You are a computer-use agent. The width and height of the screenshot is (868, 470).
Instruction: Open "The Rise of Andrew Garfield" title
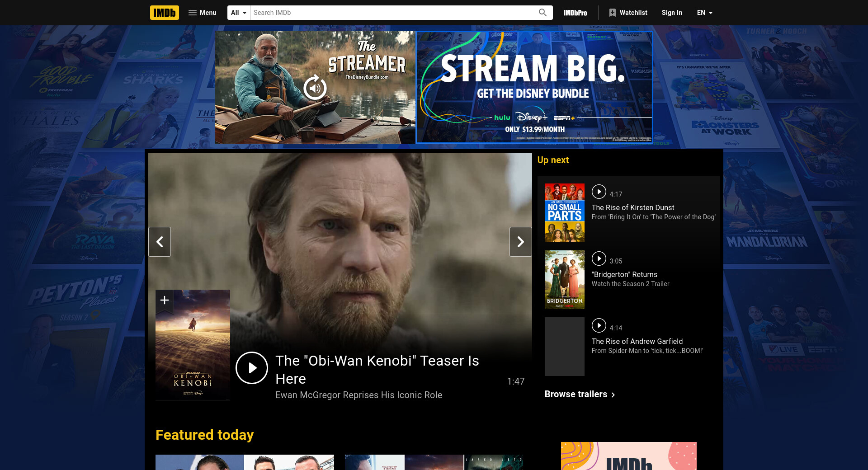click(637, 341)
